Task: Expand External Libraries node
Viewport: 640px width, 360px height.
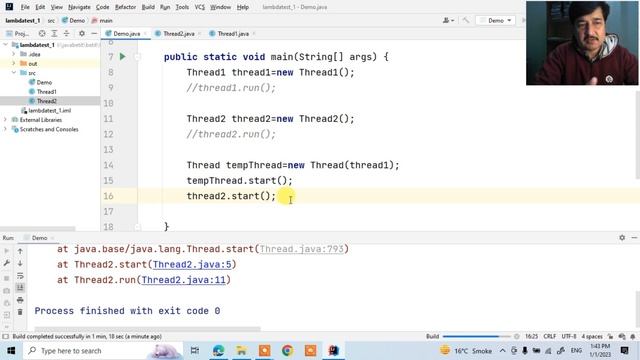Action: tap(5, 120)
